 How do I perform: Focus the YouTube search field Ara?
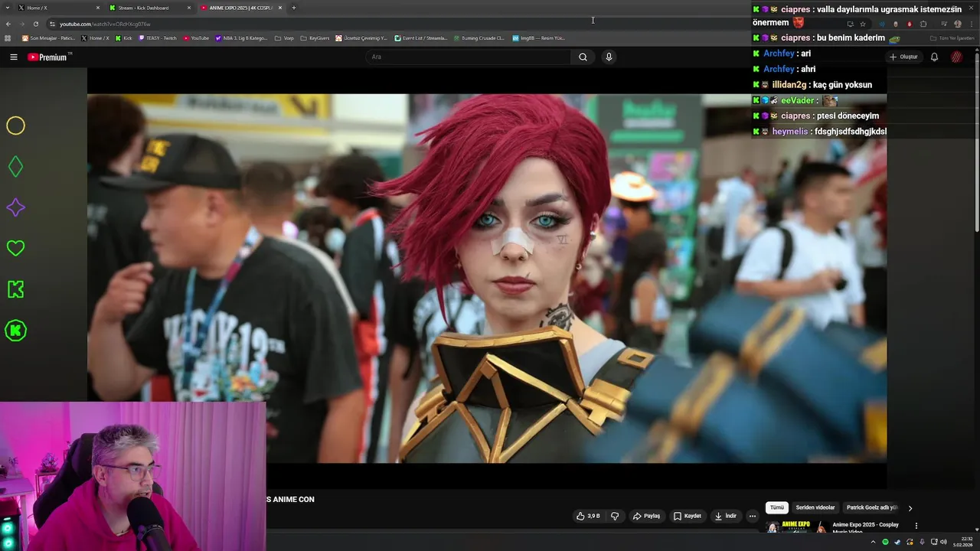[x=469, y=57]
